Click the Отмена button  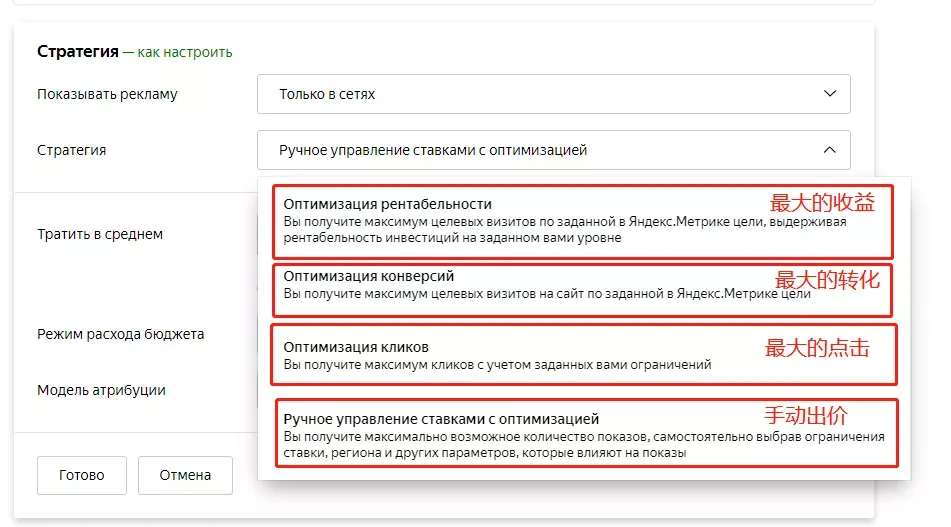point(185,475)
